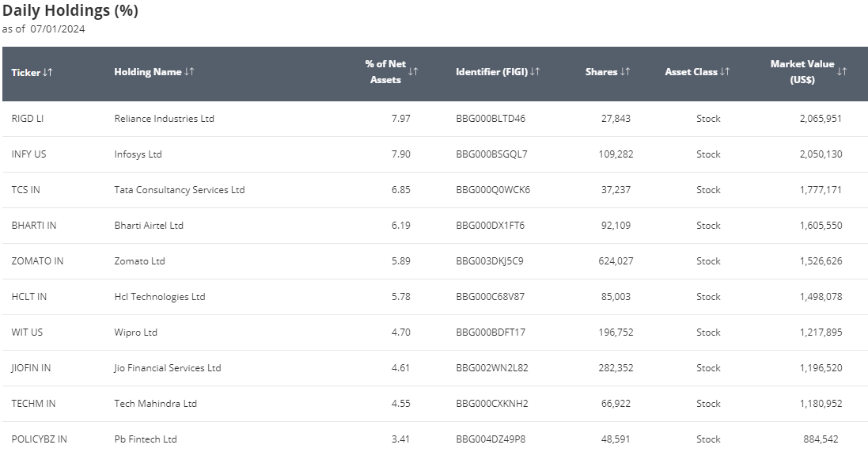Click FIGI identifier BBG000BSGQL7
Screen dimensions: 868x456
pyautogui.click(x=491, y=154)
